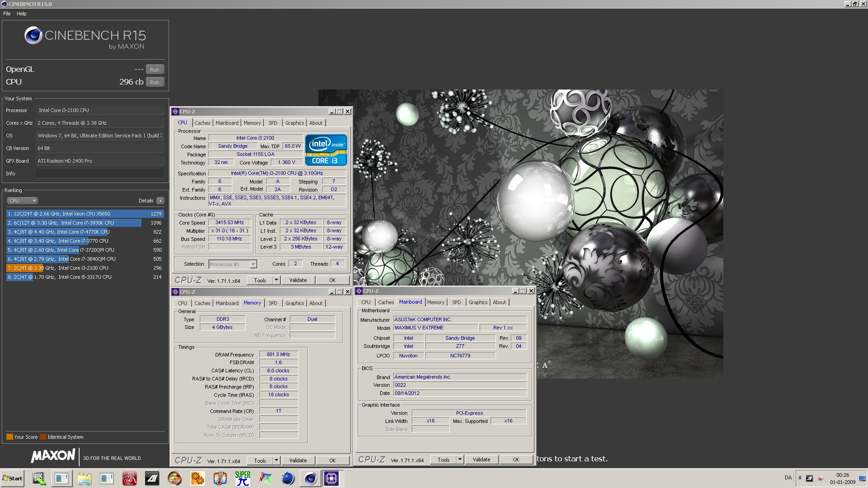The image size is (868, 488).
Task: Click Validate in Memory CPU-Z window
Action: point(298,460)
